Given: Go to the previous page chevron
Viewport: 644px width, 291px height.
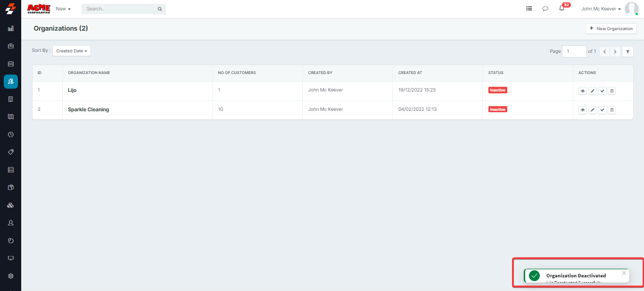Looking at the screenshot, I should coord(605,51).
